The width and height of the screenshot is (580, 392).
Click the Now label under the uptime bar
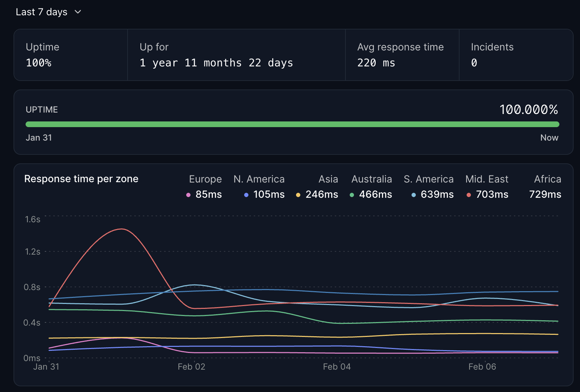coord(549,138)
